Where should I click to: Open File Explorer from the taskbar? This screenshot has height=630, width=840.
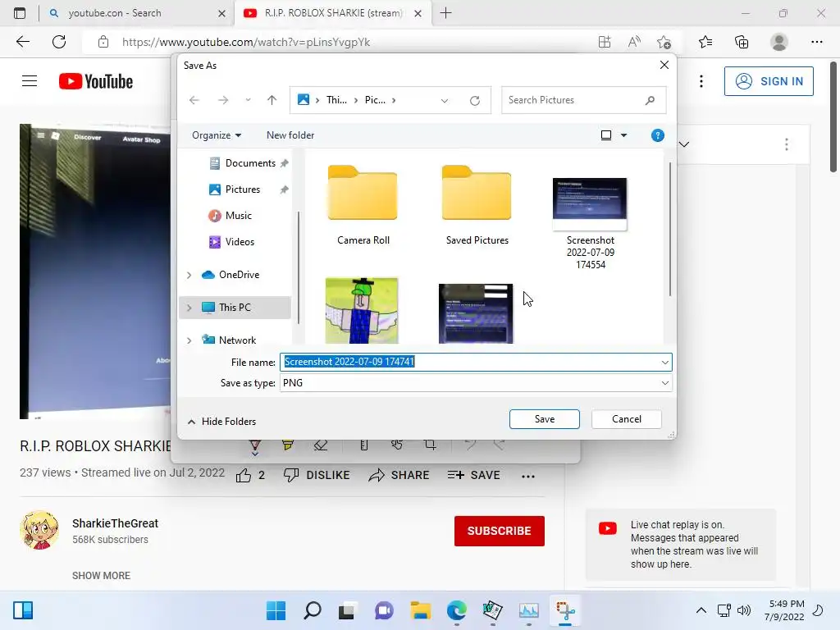[421, 610]
